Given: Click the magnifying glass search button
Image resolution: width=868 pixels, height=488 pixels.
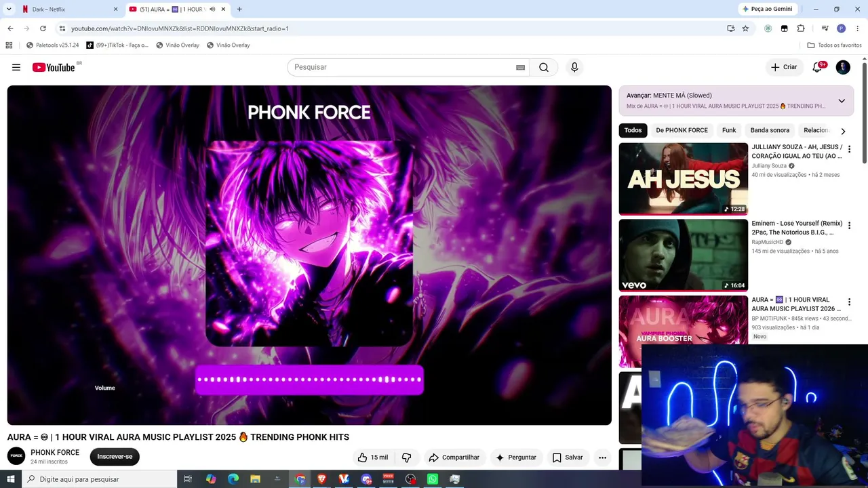Looking at the screenshot, I should [x=544, y=67].
